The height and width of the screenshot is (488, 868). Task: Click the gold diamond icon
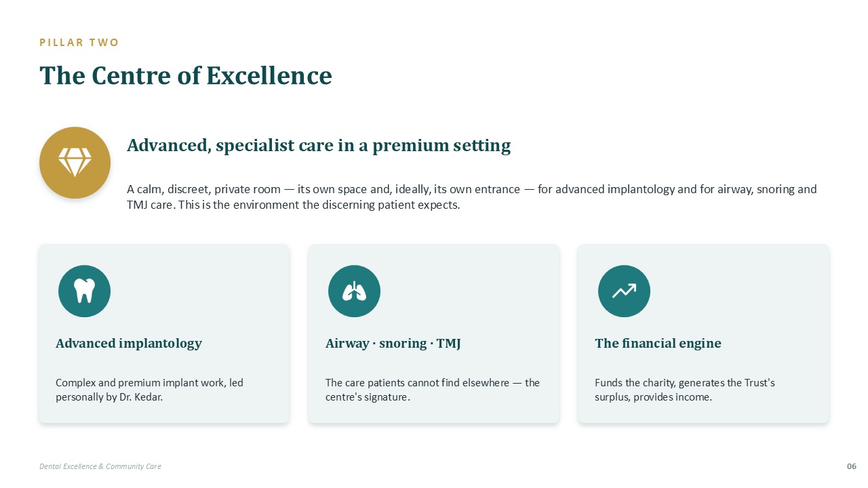click(x=75, y=163)
